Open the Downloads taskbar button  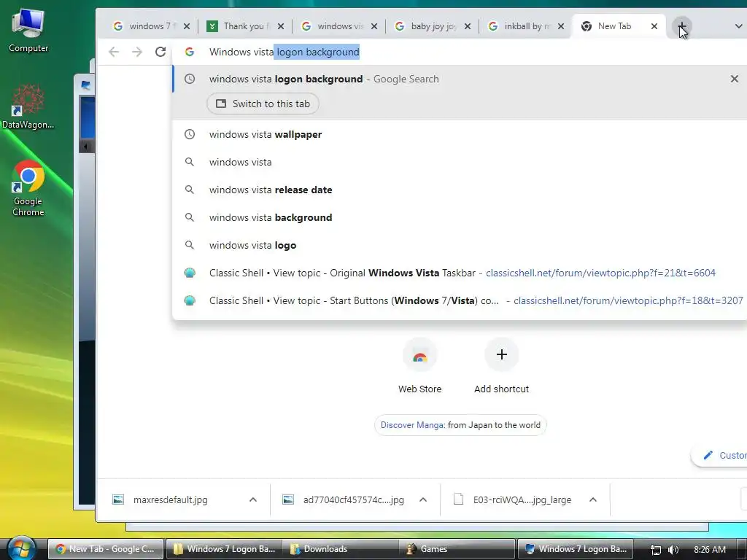click(x=340, y=549)
